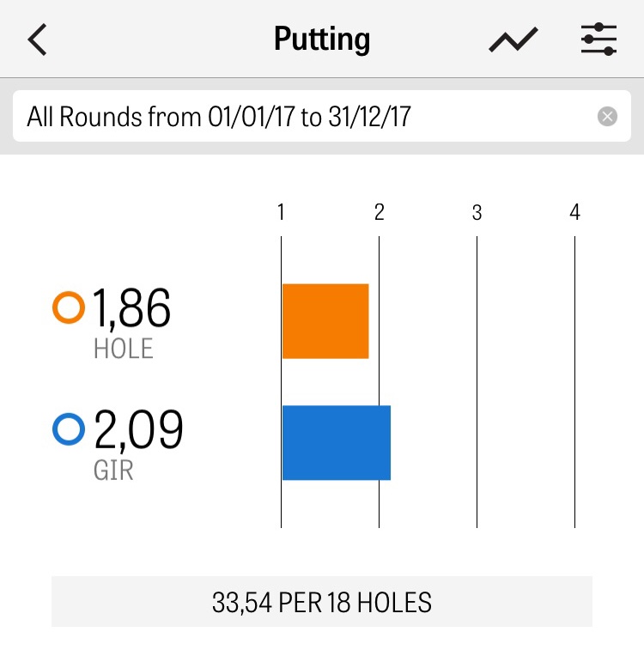The height and width of the screenshot is (662, 644).
Task: Select the 1,86 HOLE average value
Action: tap(131, 307)
